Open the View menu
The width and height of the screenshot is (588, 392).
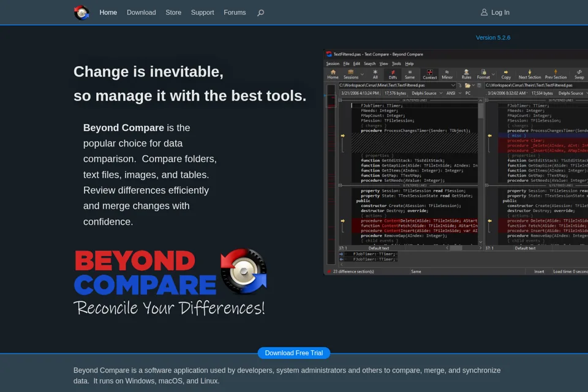pyautogui.click(x=383, y=64)
